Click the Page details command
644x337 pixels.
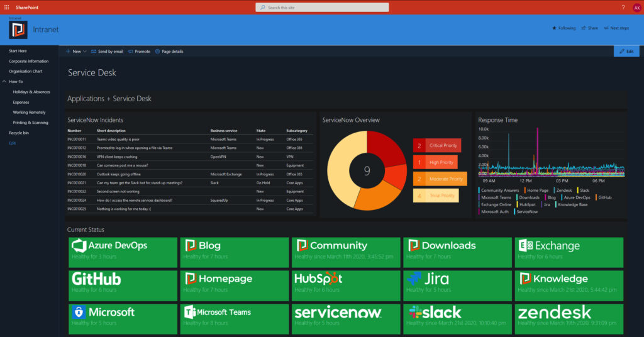tap(169, 52)
